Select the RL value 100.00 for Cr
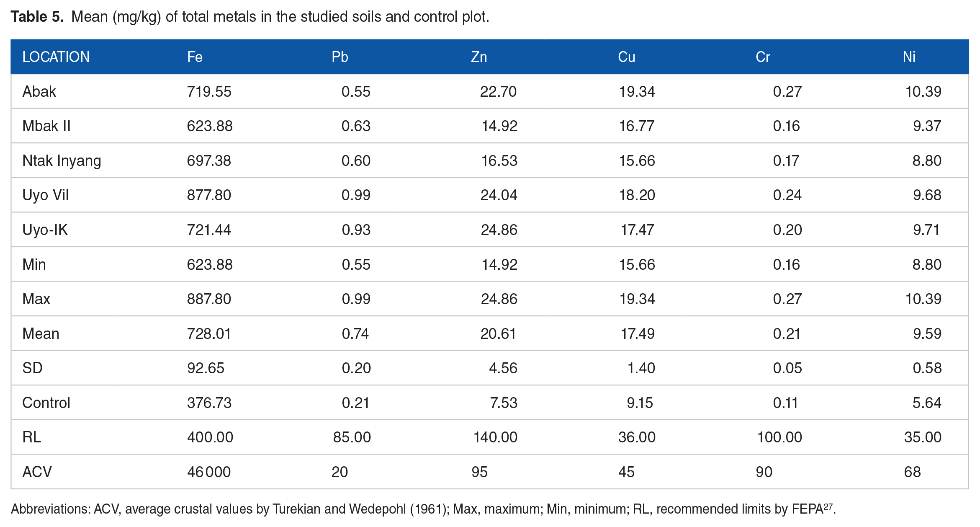Image resolution: width=980 pixels, height=527 pixels. click(779, 437)
